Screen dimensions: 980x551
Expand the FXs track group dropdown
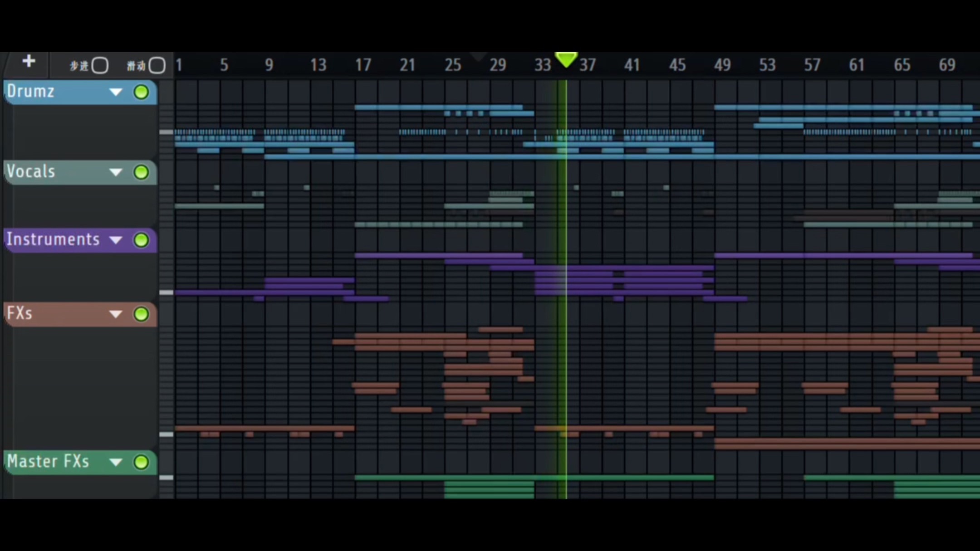click(x=116, y=314)
